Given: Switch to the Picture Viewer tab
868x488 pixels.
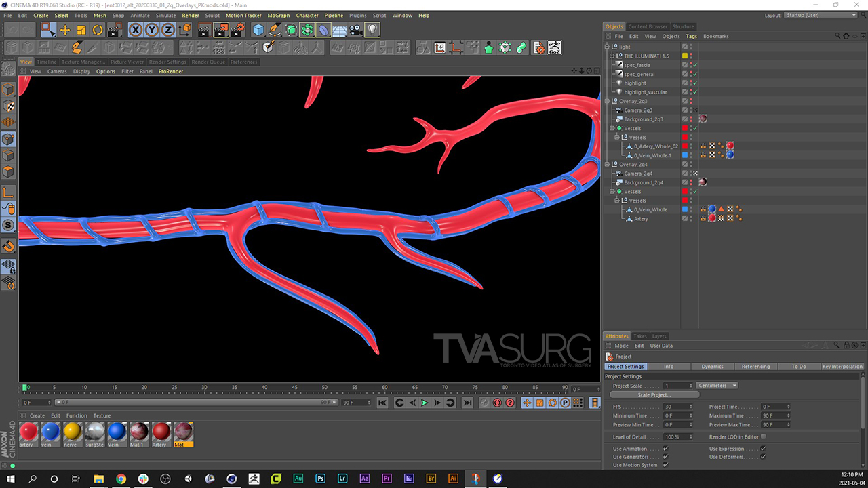Looking at the screenshot, I should point(127,62).
